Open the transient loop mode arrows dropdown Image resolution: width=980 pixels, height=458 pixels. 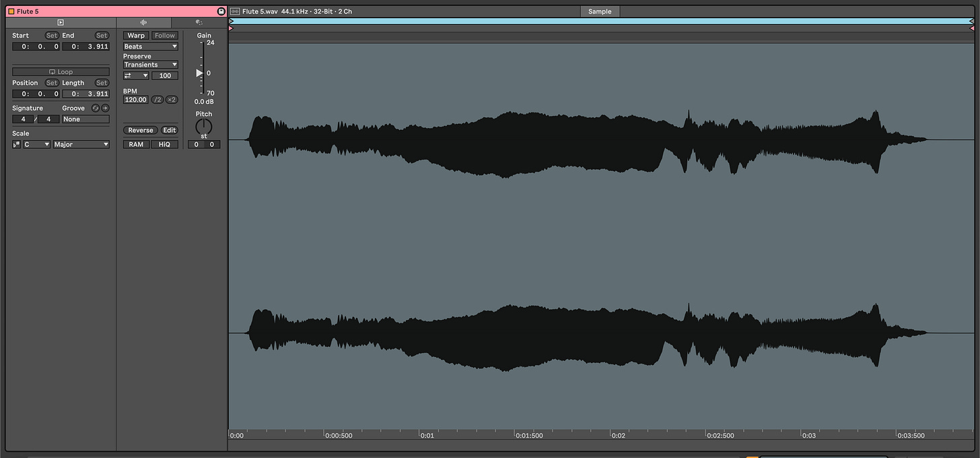point(136,75)
